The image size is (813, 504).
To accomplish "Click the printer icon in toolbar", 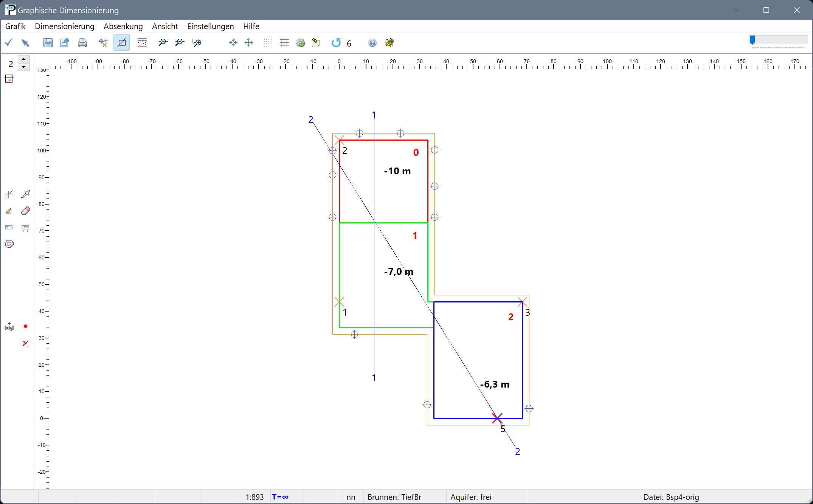I will coord(82,43).
